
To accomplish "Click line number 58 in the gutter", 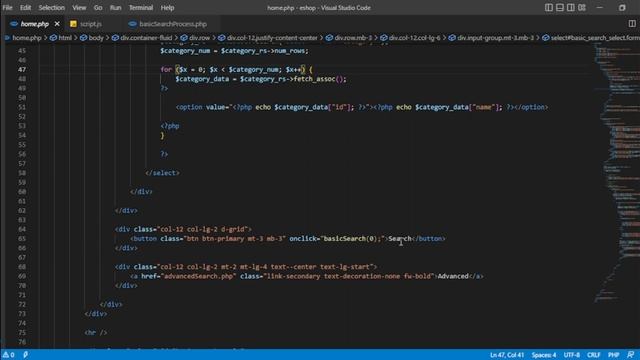I will click(22, 173).
